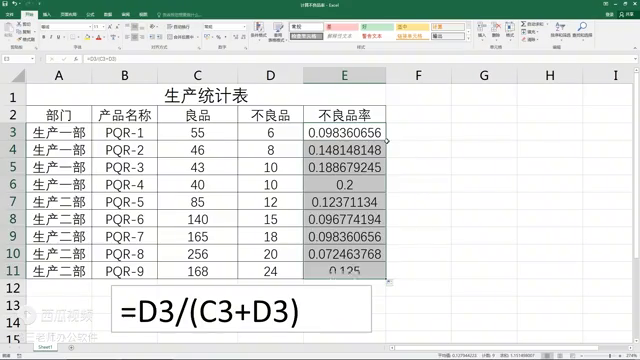
Task: Toggle Wrap Text (自动换行)
Action: point(178,27)
